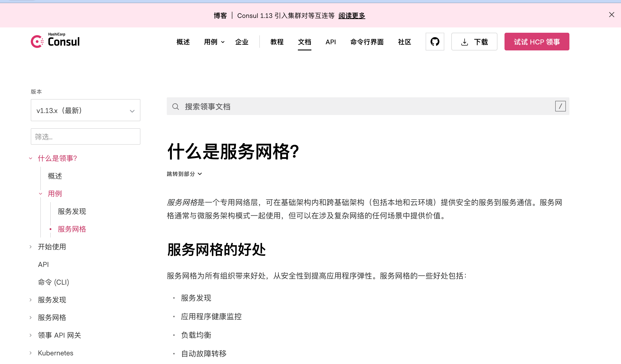Open the GitHub repository icon

pos(435,42)
